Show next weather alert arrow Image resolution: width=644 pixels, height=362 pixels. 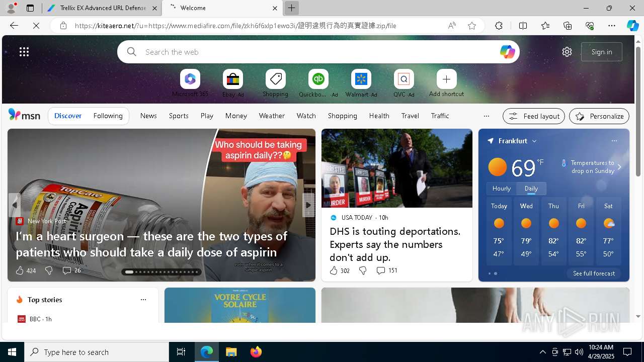click(x=619, y=167)
